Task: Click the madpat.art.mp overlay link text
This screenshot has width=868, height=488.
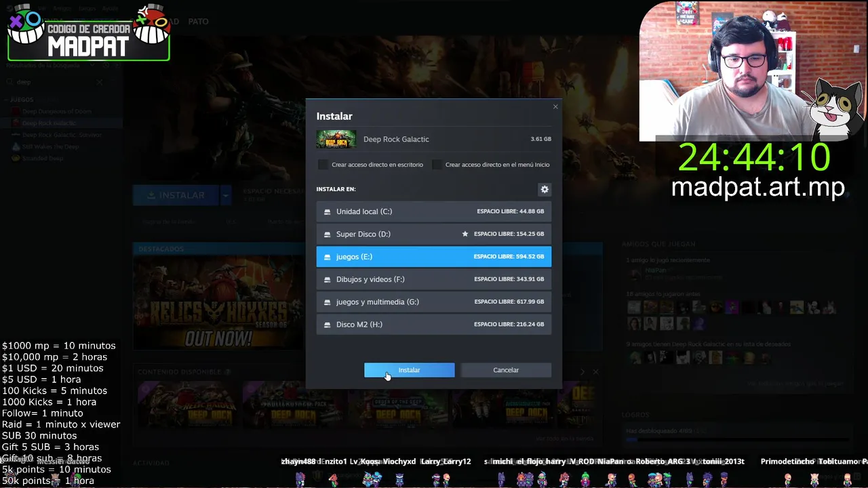Action: tap(757, 187)
